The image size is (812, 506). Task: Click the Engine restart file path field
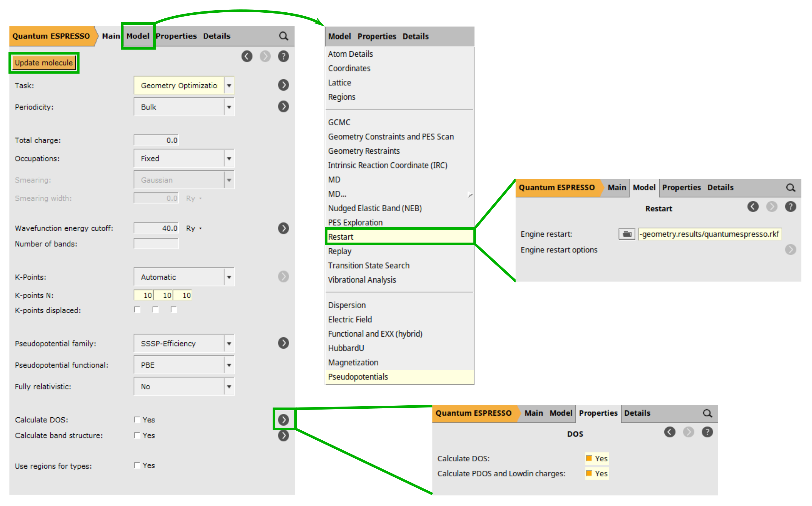click(709, 234)
